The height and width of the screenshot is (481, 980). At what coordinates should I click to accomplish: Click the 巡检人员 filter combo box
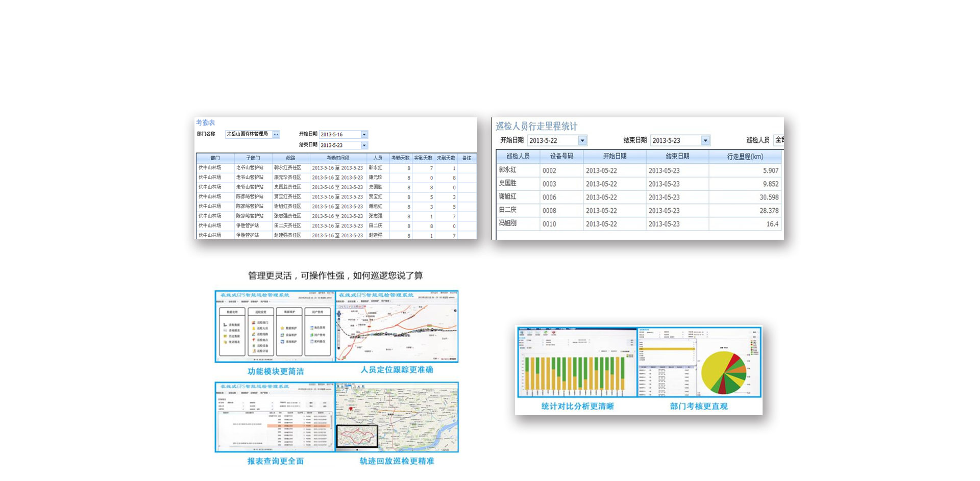tap(778, 140)
